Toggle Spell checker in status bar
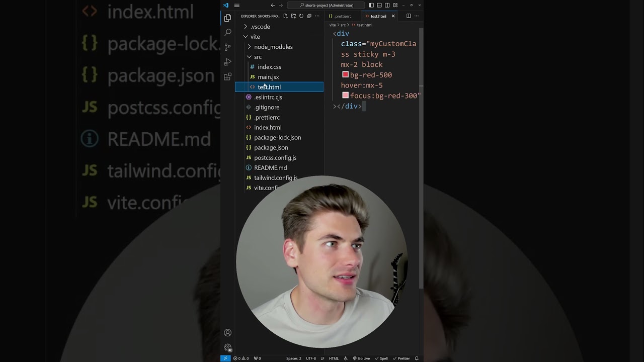Screen dimensions: 644x362 [x=381, y=358]
